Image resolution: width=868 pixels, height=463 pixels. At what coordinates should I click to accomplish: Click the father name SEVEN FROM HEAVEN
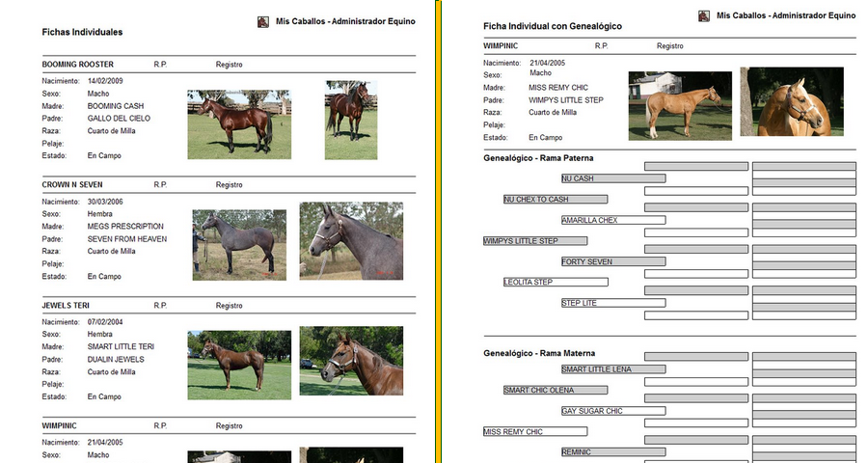pos(126,238)
